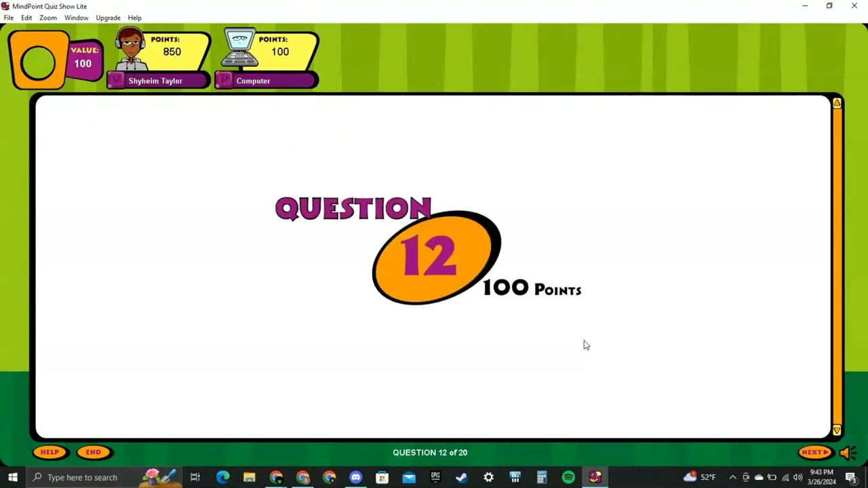This screenshot has height=488, width=868.
Task: Click the 100 Points text
Action: [x=532, y=288]
